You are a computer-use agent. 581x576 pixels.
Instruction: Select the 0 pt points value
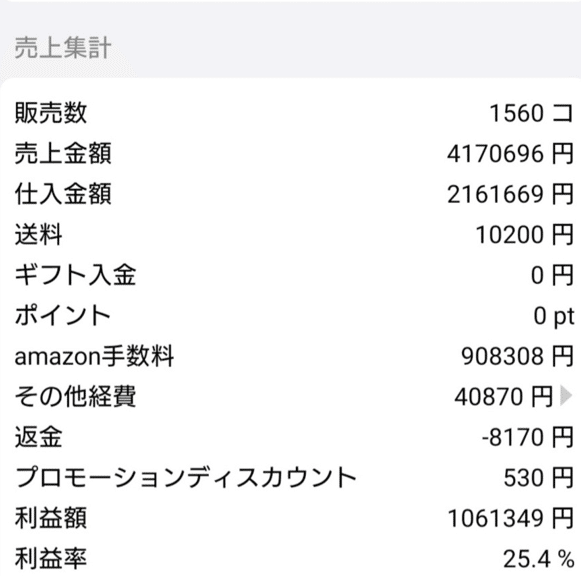554,316
